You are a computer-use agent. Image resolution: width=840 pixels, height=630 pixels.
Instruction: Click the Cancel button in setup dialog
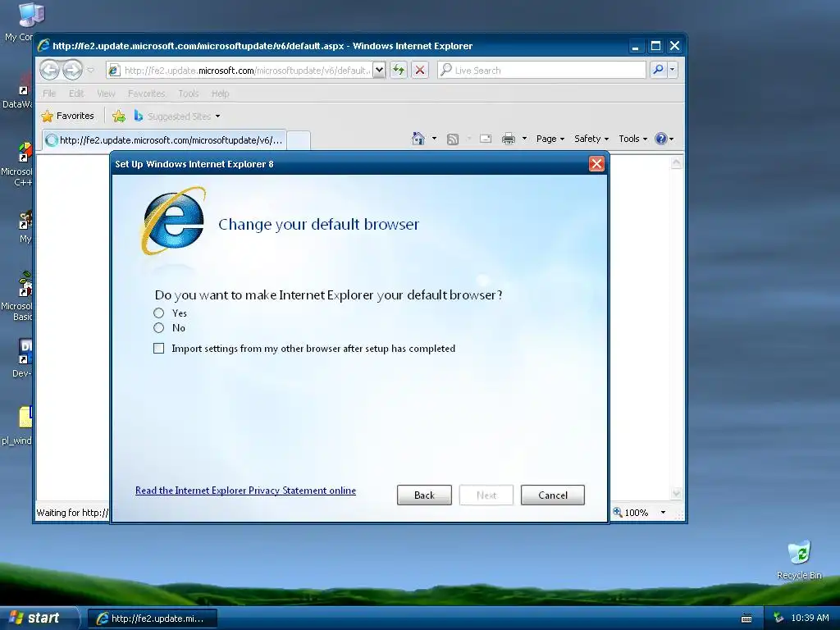pos(553,495)
